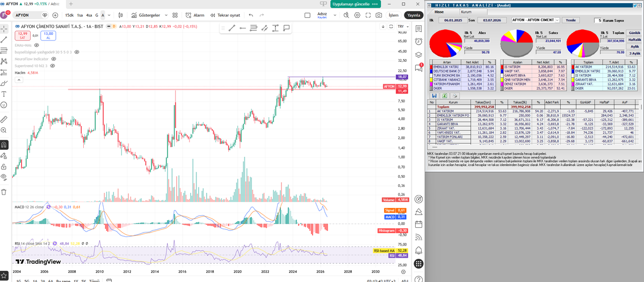Screen dimensions: 644x282
Task: Hide all drawings with the eye icon
Action: (x=4, y=177)
